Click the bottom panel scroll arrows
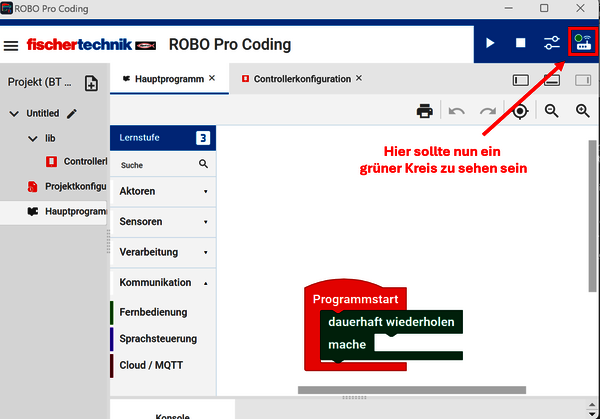Image resolution: width=600 pixels, height=419 pixels. [x=592, y=409]
